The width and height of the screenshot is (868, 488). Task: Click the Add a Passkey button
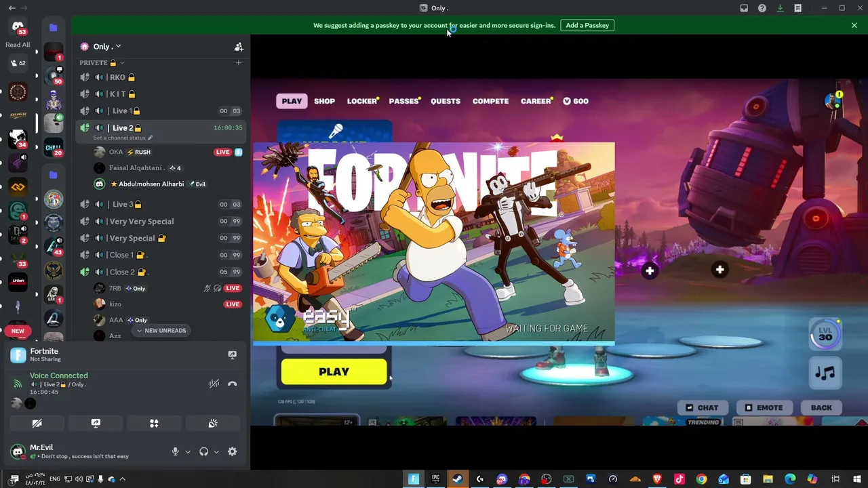[587, 26]
